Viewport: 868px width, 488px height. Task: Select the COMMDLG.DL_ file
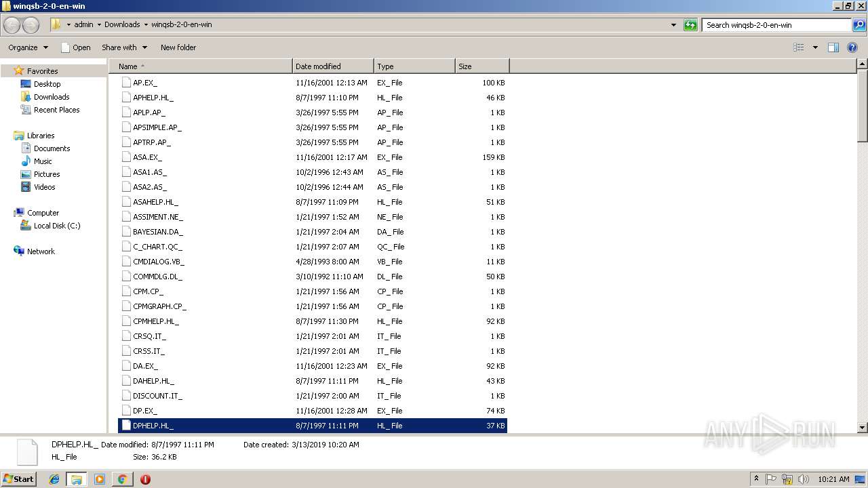click(x=313, y=277)
